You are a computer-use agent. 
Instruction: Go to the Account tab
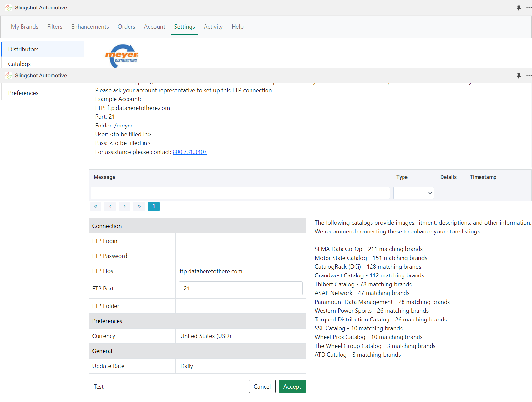click(x=155, y=27)
